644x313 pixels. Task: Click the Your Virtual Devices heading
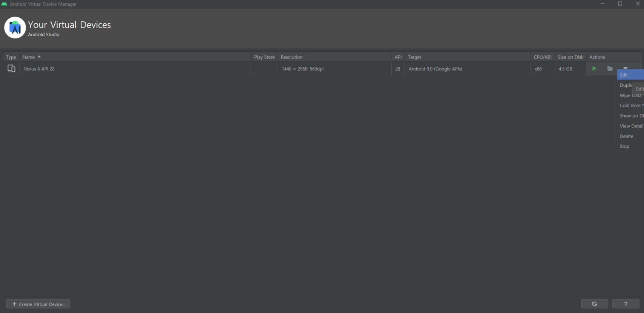pyautogui.click(x=69, y=25)
